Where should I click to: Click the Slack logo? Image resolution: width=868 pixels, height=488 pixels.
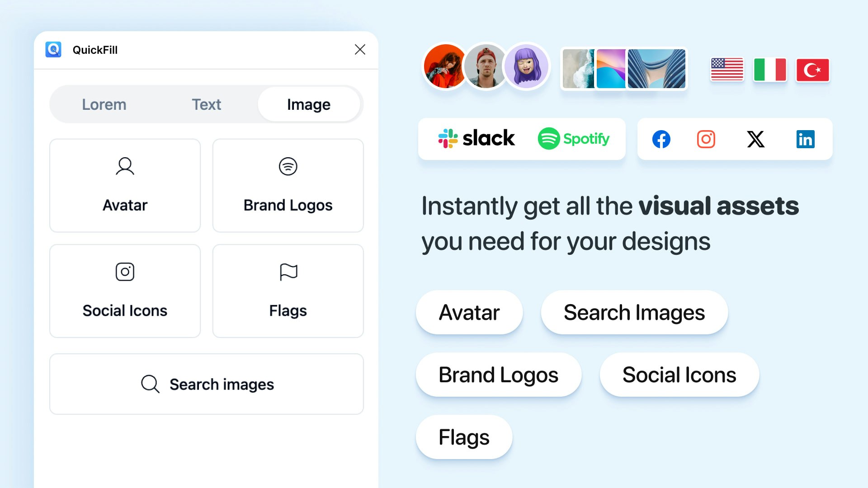coord(476,138)
